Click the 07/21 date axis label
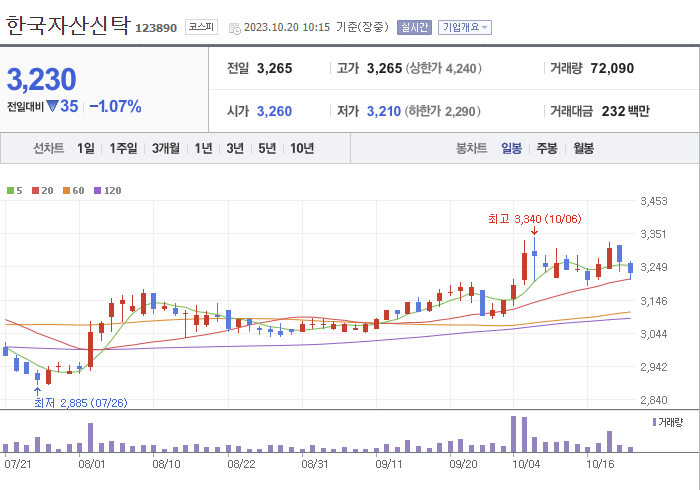Viewport: 700px width, 490px height. [18, 464]
